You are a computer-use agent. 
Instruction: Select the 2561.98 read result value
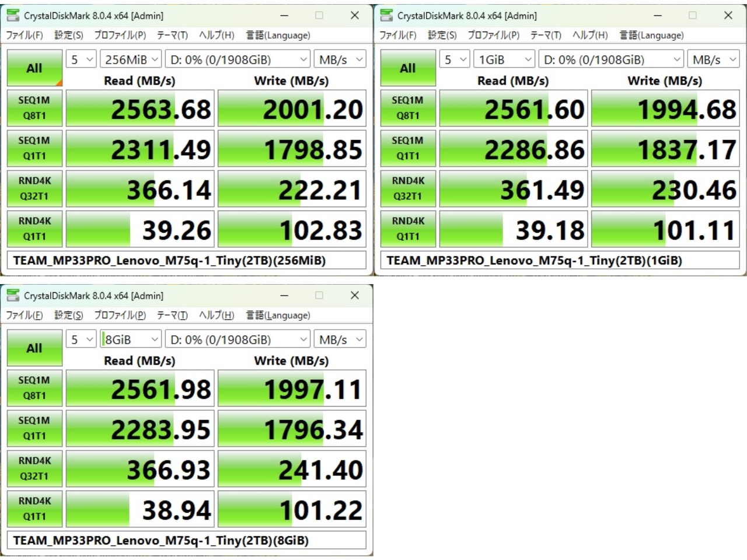(x=140, y=388)
